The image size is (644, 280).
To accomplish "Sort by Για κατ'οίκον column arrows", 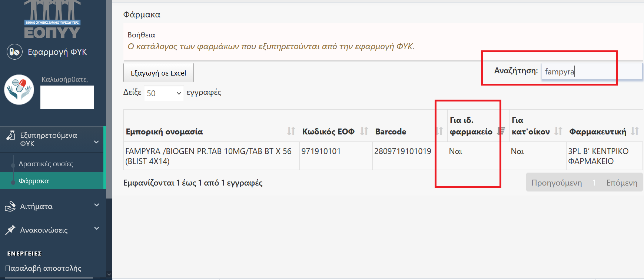I will coord(558,131).
